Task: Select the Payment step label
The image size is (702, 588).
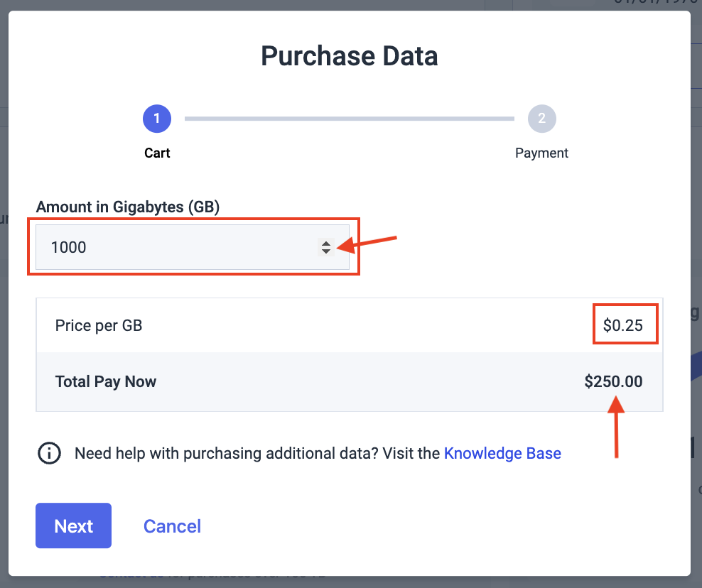Action: (x=541, y=153)
